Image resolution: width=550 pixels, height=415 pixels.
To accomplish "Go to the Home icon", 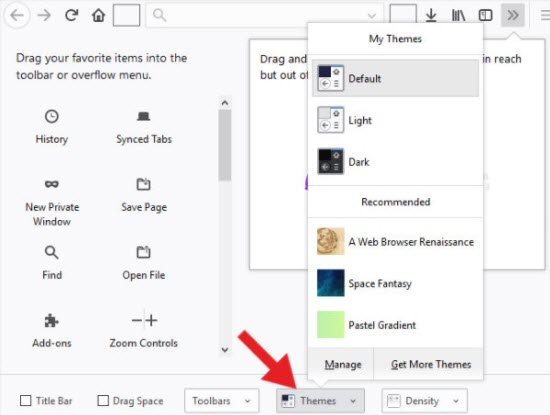I will coord(99,15).
